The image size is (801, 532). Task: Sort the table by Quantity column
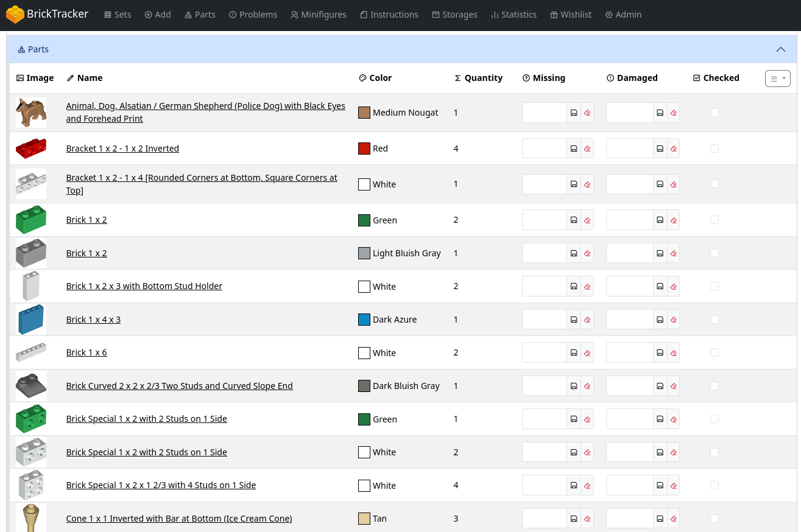(x=483, y=78)
